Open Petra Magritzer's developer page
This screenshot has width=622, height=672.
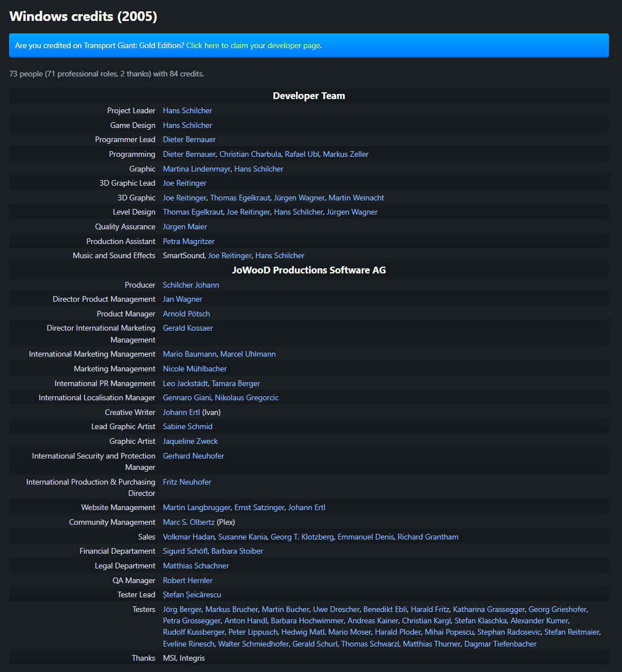click(x=188, y=241)
